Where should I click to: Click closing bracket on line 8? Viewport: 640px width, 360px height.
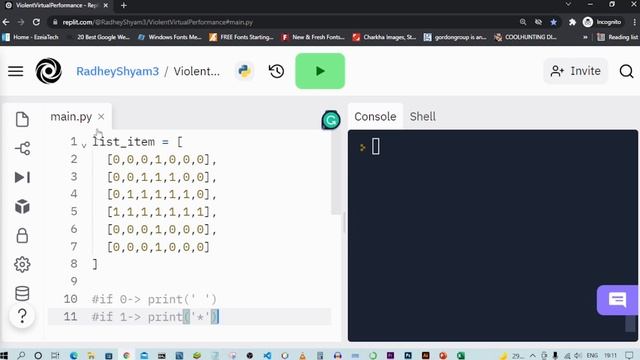click(95, 264)
